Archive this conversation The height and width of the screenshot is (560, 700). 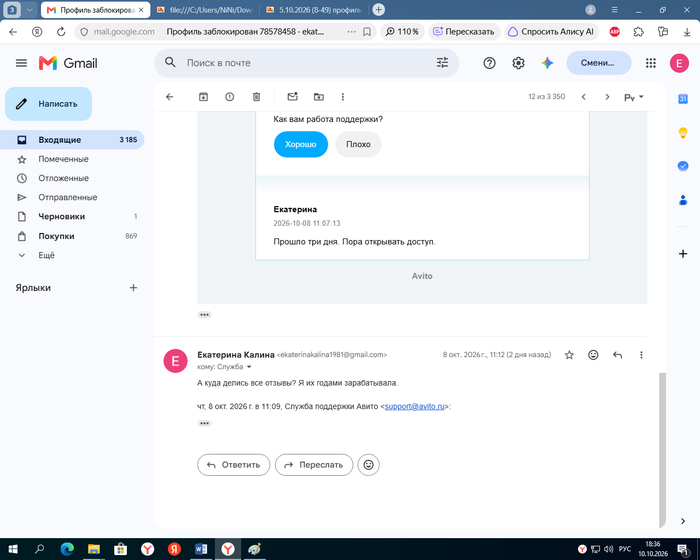[x=203, y=97]
